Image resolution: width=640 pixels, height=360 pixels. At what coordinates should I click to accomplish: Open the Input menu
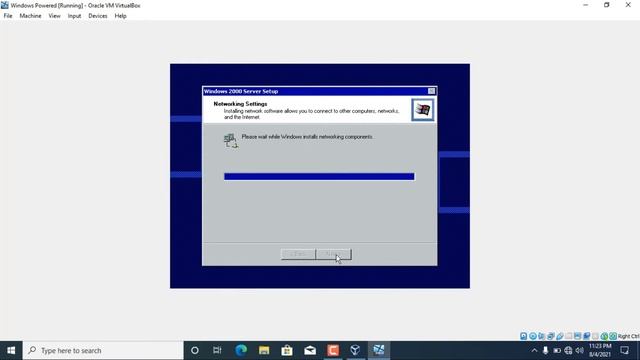click(x=74, y=16)
